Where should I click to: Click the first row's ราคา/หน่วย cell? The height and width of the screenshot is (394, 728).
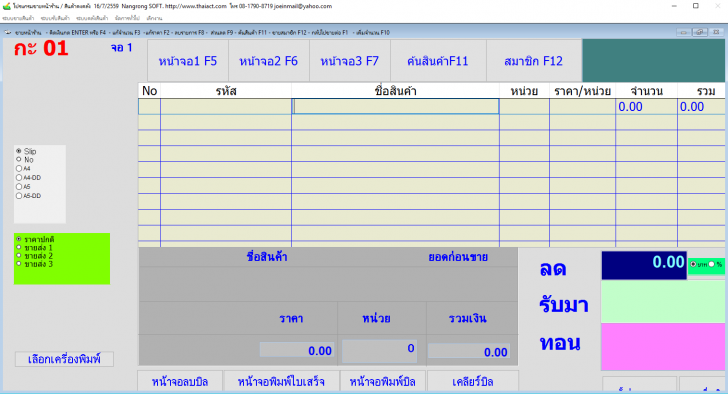[582, 106]
